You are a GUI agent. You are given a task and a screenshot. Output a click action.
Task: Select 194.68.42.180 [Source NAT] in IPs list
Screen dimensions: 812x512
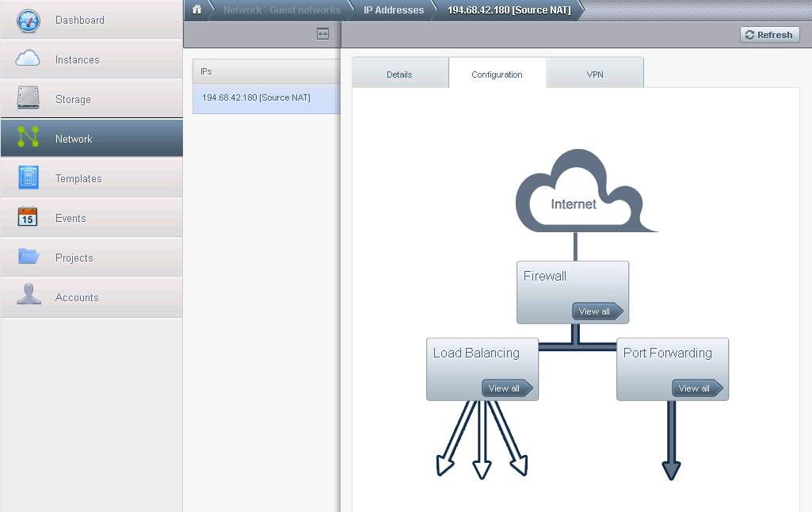click(x=257, y=98)
